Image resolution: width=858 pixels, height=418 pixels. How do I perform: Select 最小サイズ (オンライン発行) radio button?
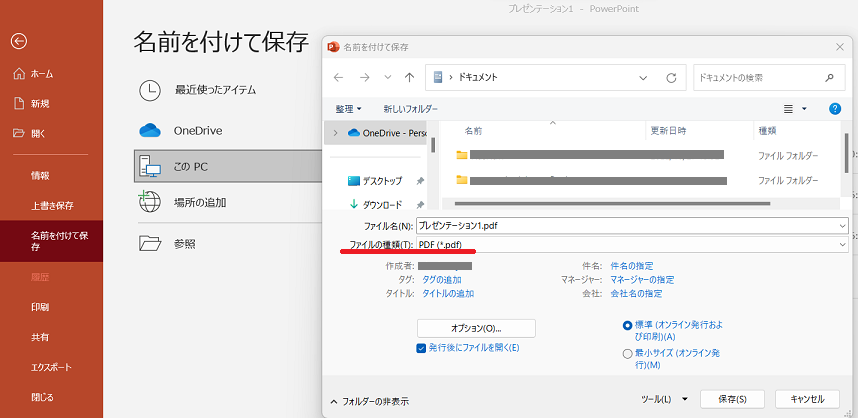(628, 354)
